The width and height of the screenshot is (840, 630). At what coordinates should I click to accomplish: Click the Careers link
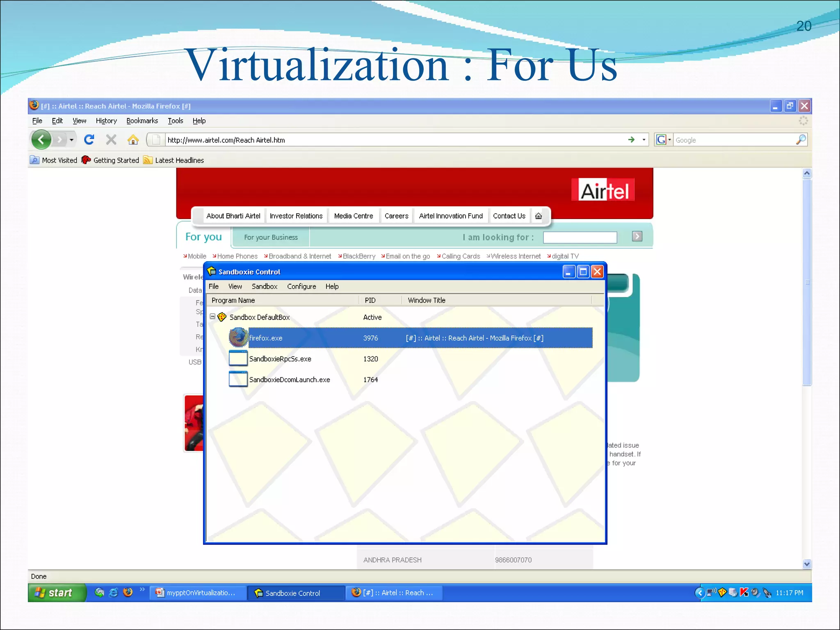pos(396,216)
